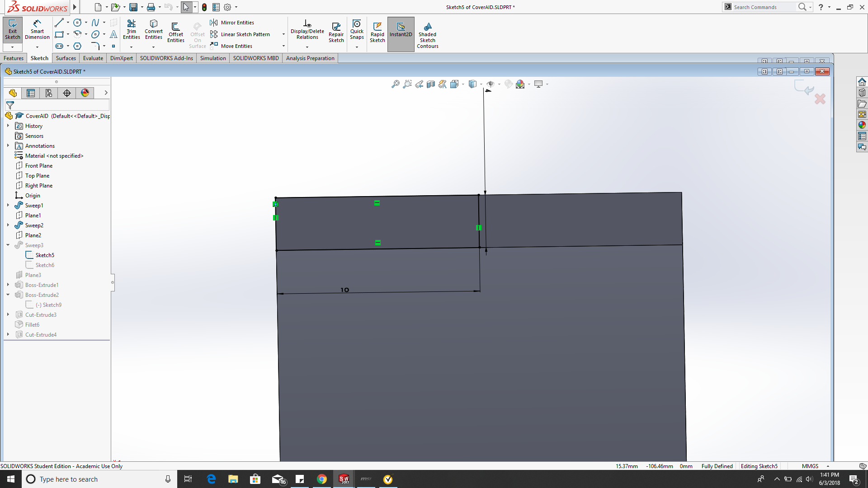
Task: Collapse the Sweep3 feature
Action: (8, 245)
